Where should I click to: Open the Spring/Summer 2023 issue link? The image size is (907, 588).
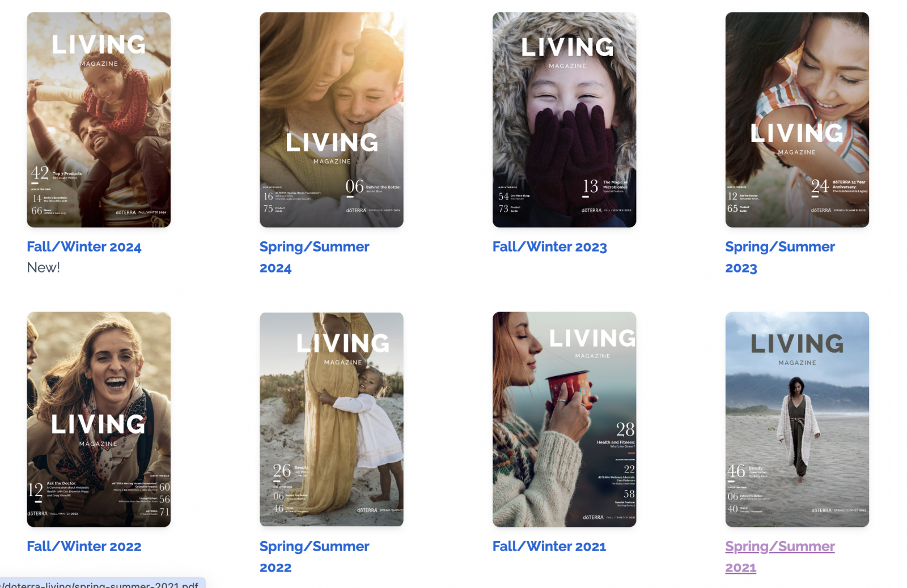tap(779, 257)
